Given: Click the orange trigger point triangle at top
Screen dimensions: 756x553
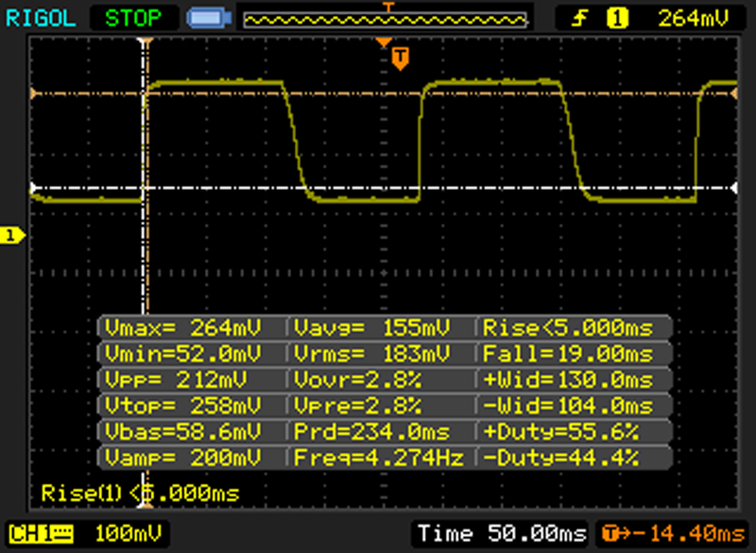Looking at the screenshot, I should pyautogui.click(x=384, y=43).
